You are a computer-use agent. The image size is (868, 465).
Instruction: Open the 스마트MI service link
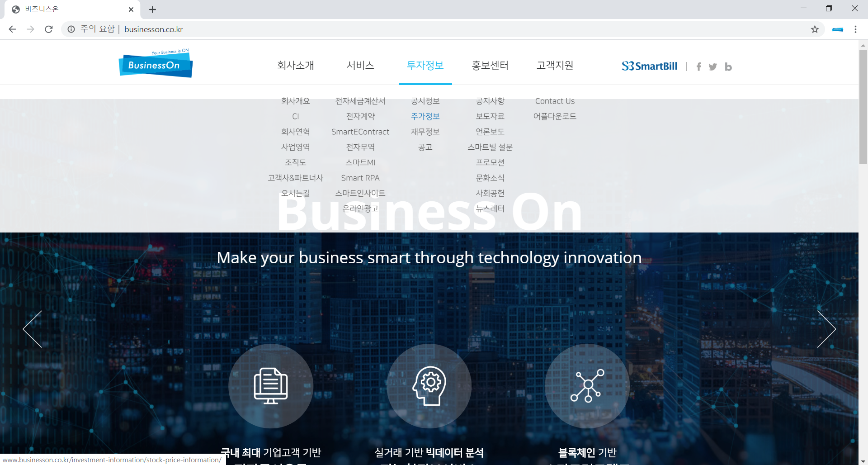360,162
